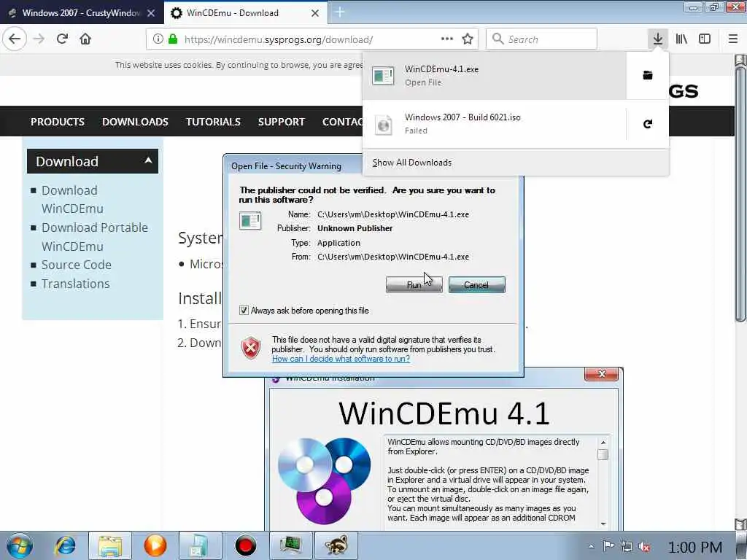Click the 1:00 PM clock

tap(695, 547)
